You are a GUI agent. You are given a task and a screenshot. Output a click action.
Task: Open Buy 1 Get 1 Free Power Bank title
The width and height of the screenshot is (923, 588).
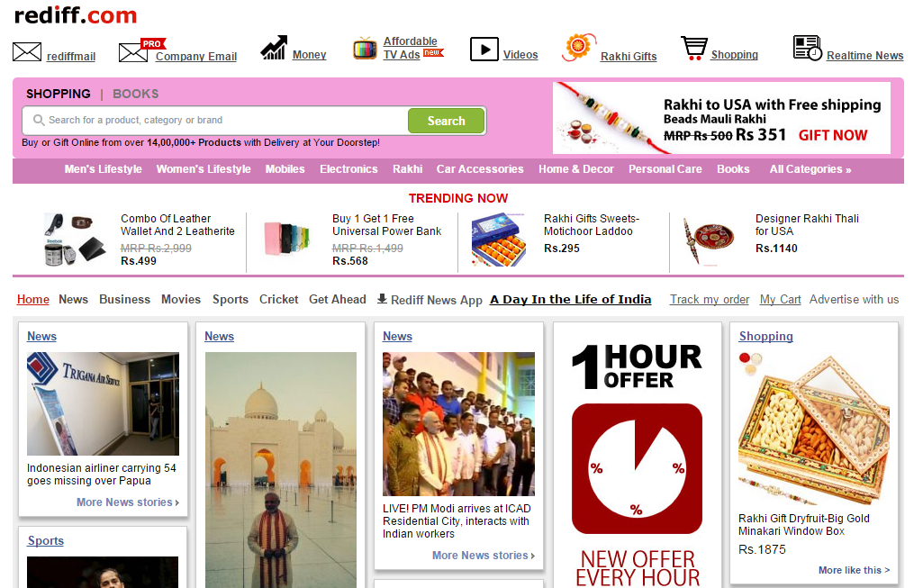coord(386,225)
